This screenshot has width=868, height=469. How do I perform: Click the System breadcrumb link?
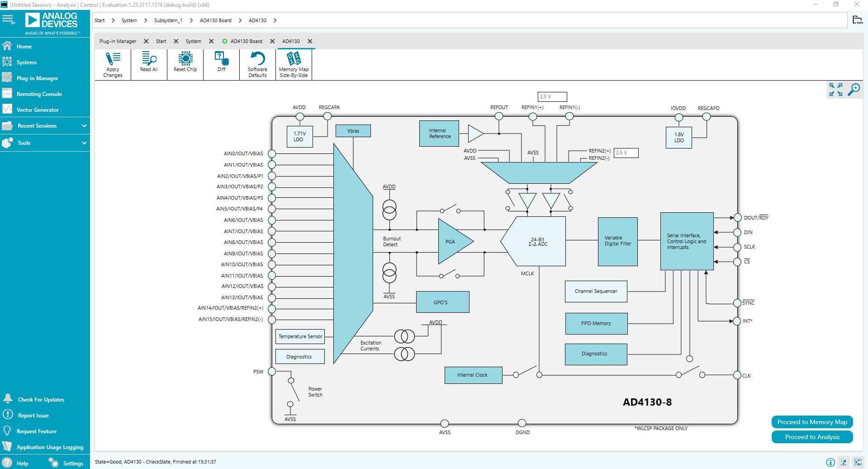tap(129, 20)
